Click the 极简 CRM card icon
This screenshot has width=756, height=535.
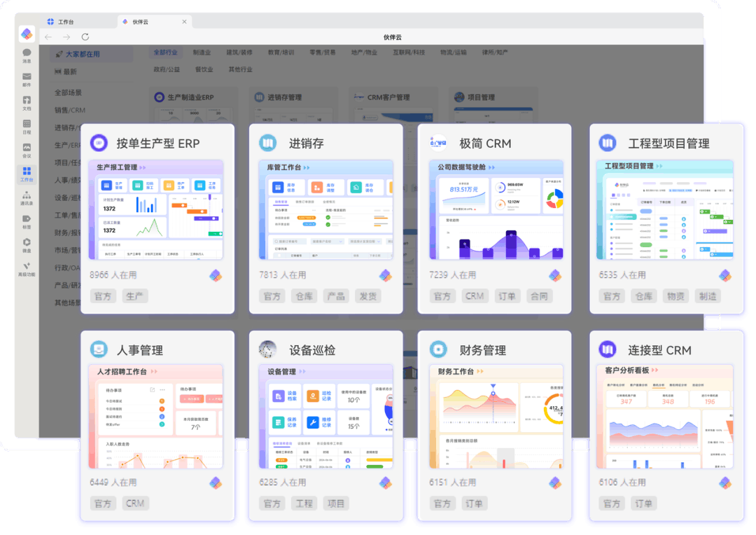tap(438, 143)
